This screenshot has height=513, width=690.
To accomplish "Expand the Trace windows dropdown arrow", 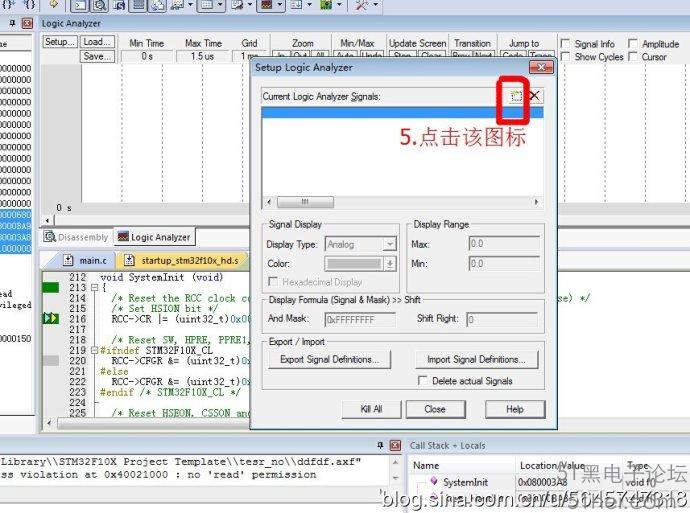I will (x=309, y=5).
